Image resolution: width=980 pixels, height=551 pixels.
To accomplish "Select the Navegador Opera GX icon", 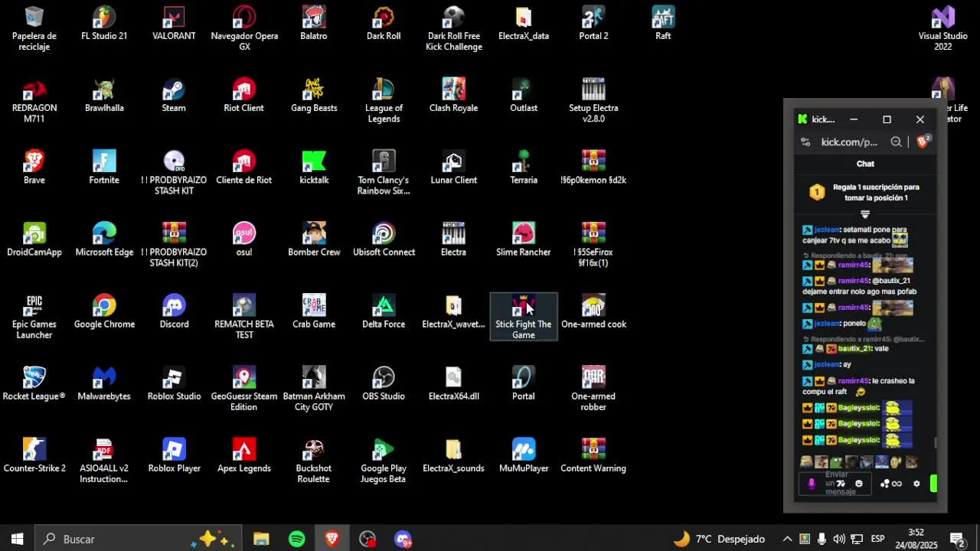I will (x=244, y=29).
